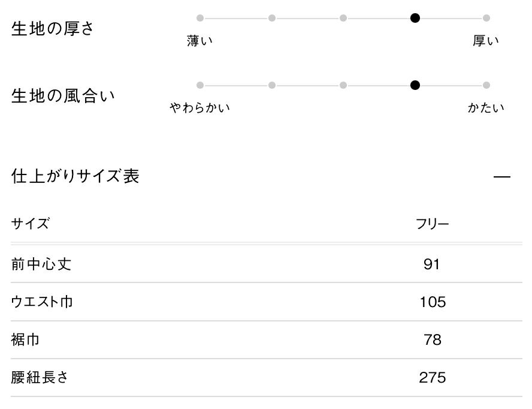
Task: Click the やわらかい label
Action: pos(200,109)
